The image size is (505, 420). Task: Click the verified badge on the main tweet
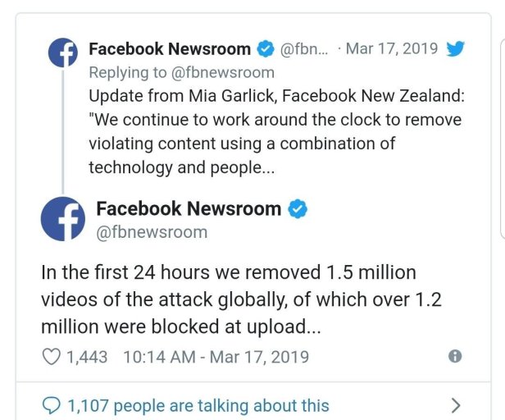point(298,209)
